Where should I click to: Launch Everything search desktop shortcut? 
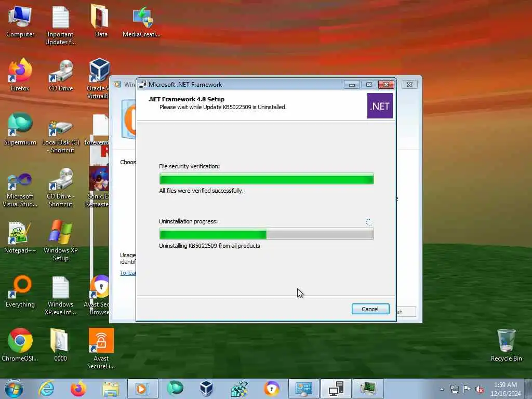pyautogui.click(x=20, y=291)
